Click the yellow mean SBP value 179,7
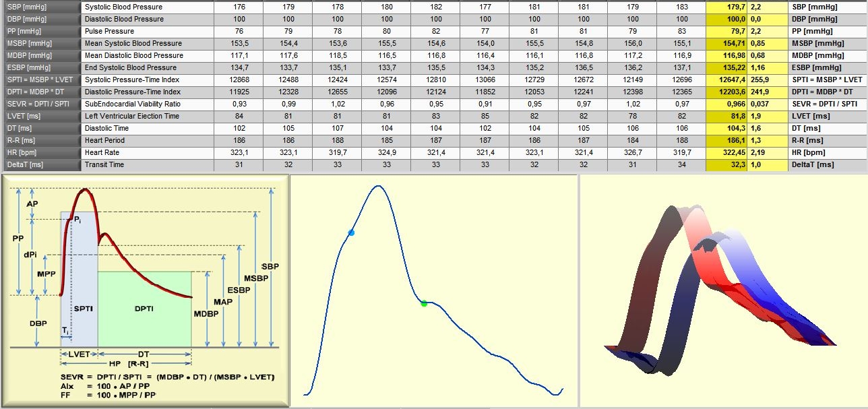 pos(726,7)
